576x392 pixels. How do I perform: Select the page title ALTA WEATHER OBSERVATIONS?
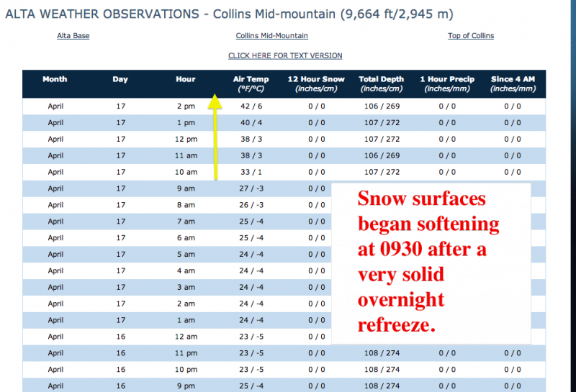point(102,14)
